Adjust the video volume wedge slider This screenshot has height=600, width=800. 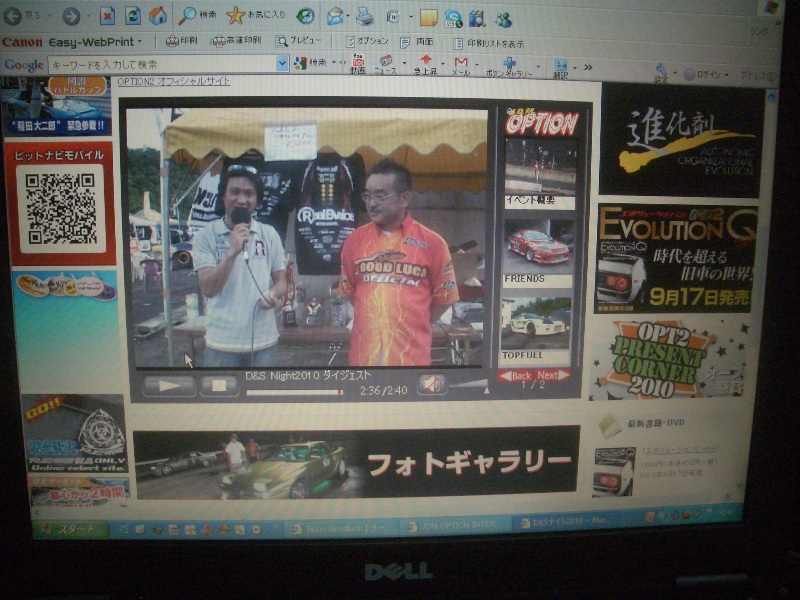click(x=468, y=385)
